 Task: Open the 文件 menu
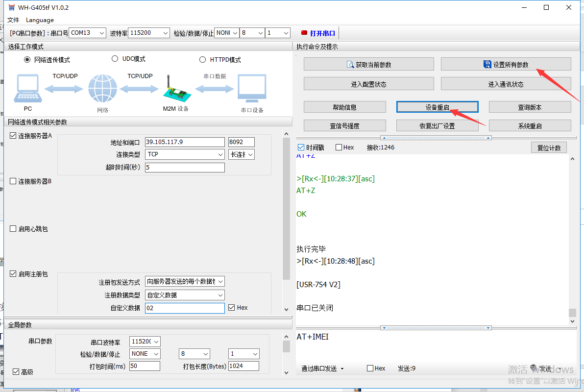click(x=13, y=20)
